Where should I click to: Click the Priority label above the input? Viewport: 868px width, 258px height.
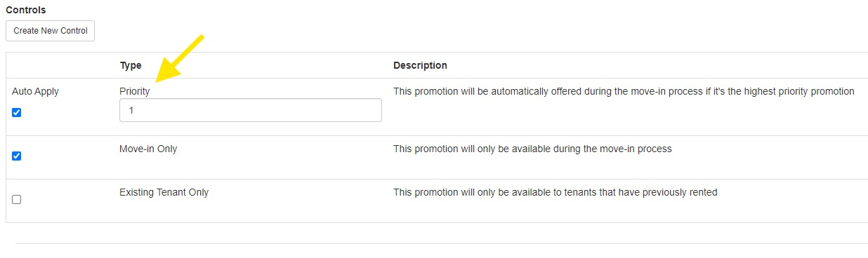(x=135, y=91)
